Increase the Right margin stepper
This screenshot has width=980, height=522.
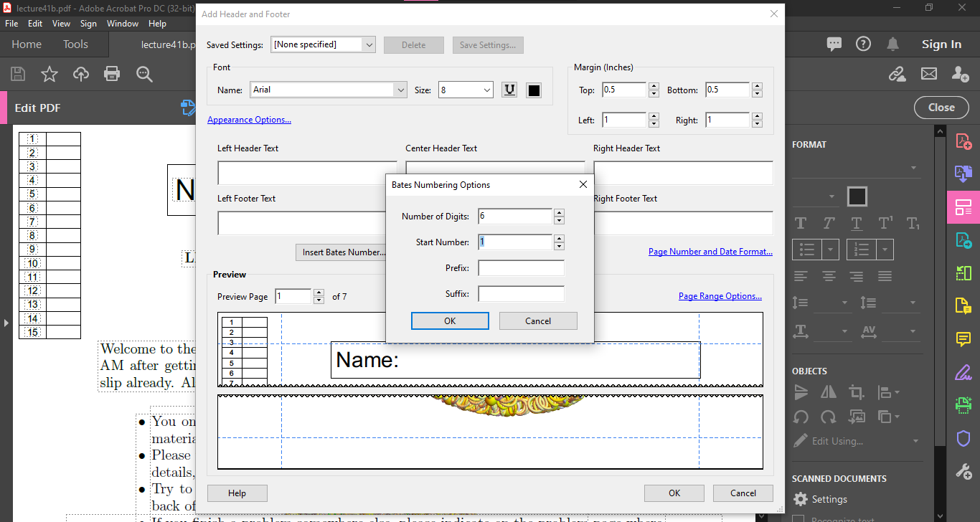pyautogui.click(x=757, y=116)
